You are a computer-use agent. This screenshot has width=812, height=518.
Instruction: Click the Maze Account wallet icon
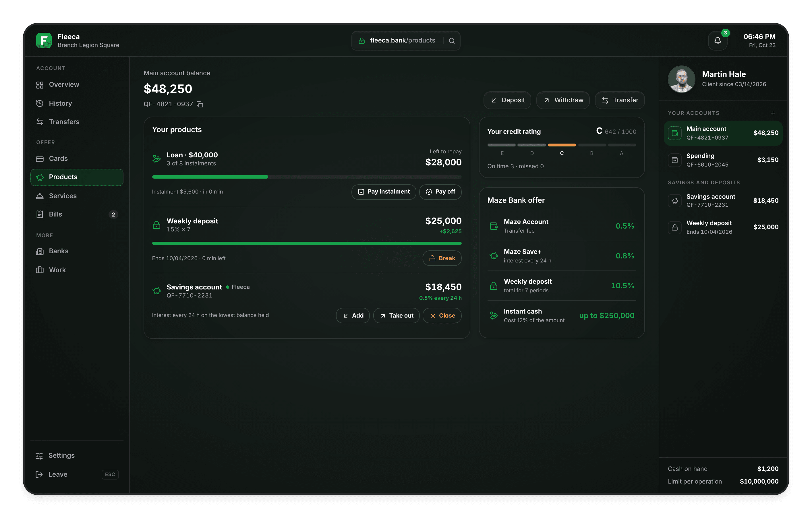[x=494, y=226]
